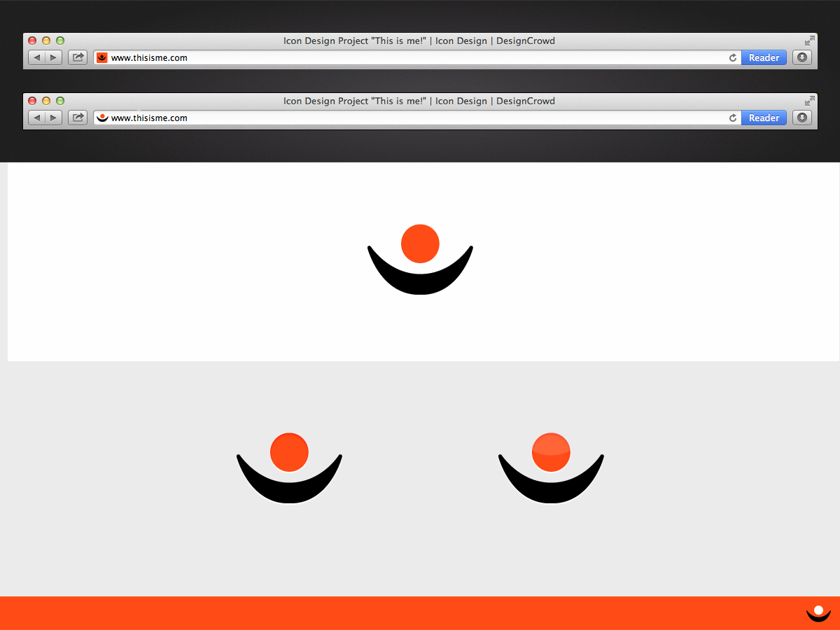Close the bottom browser window with the red button
840x630 pixels.
(x=32, y=101)
